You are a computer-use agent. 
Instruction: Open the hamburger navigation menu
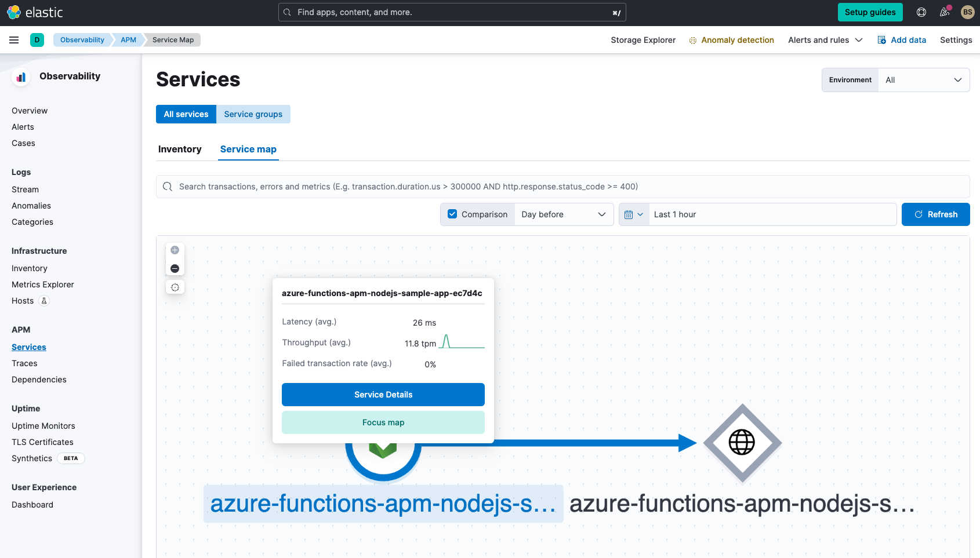pyautogui.click(x=14, y=40)
